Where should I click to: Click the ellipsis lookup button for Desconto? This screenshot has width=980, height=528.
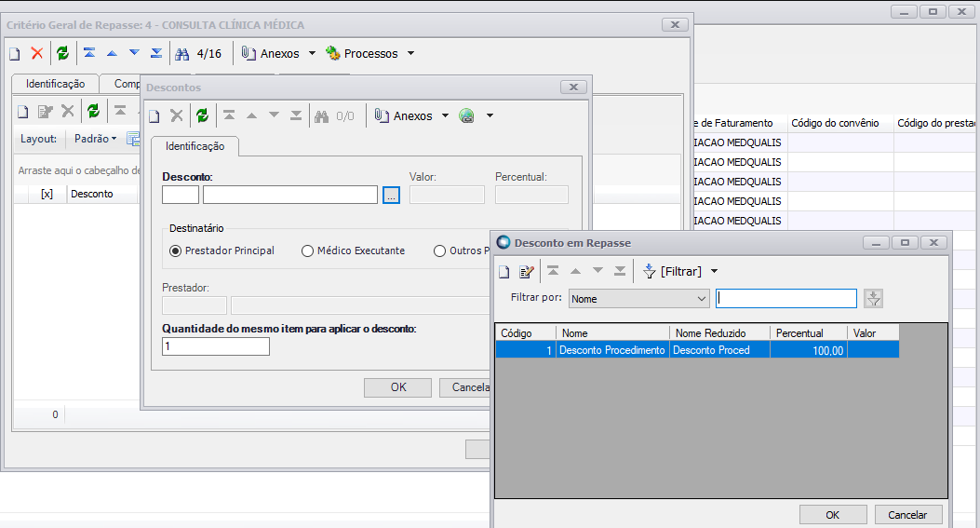click(x=391, y=196)
